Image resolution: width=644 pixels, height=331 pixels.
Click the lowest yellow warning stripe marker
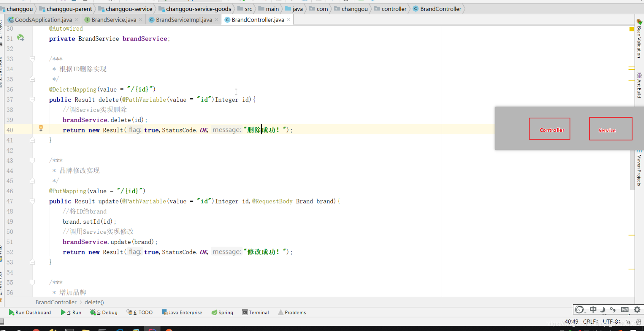pyautogui.click(x=632, y=269)
